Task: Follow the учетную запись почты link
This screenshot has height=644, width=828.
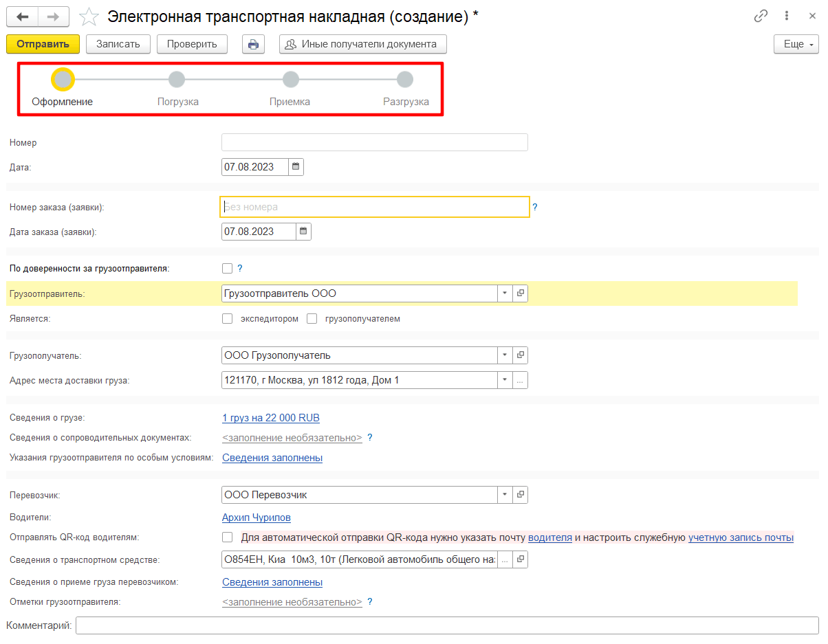Action: point(741,537)
